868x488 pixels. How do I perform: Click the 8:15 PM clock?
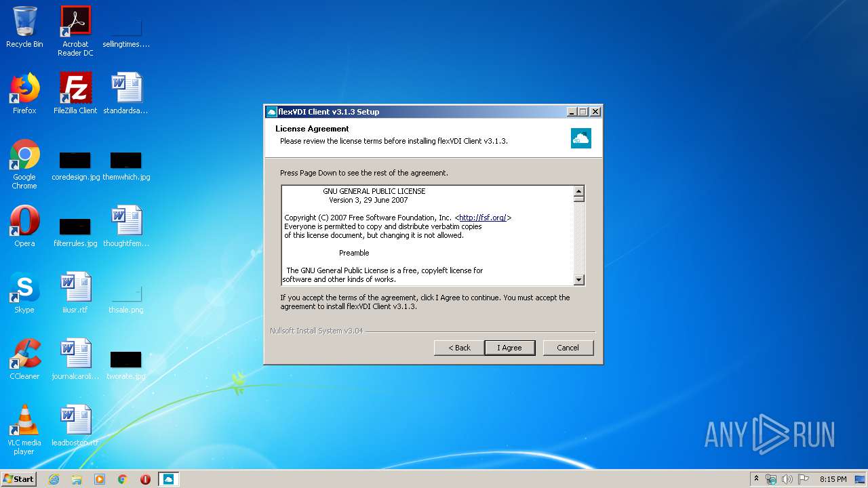[x=833, y=479]
